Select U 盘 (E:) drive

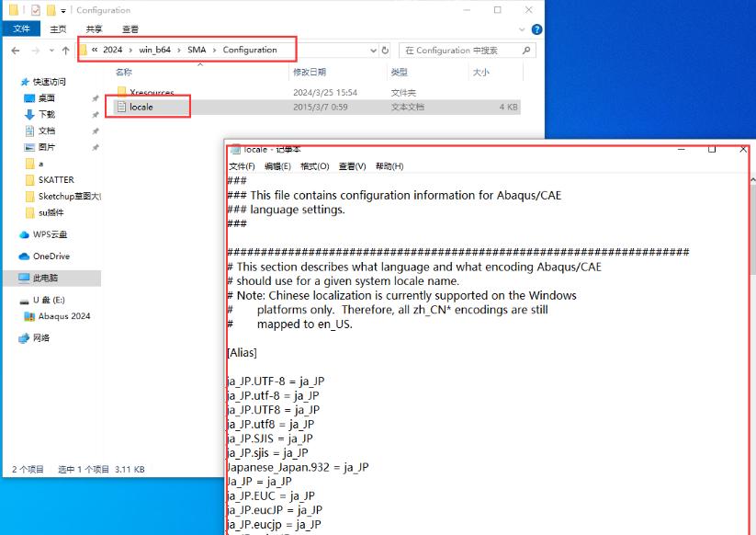(x=49, y=300)
